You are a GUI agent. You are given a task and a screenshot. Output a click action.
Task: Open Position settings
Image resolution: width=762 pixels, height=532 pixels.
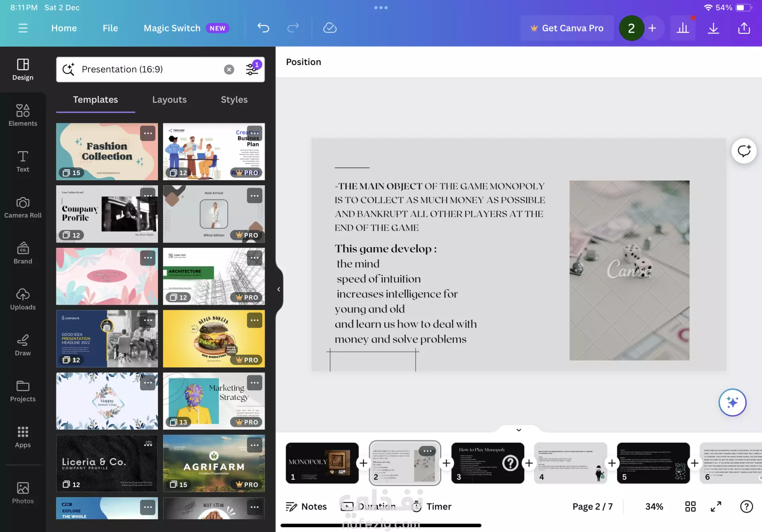(303, 62)
